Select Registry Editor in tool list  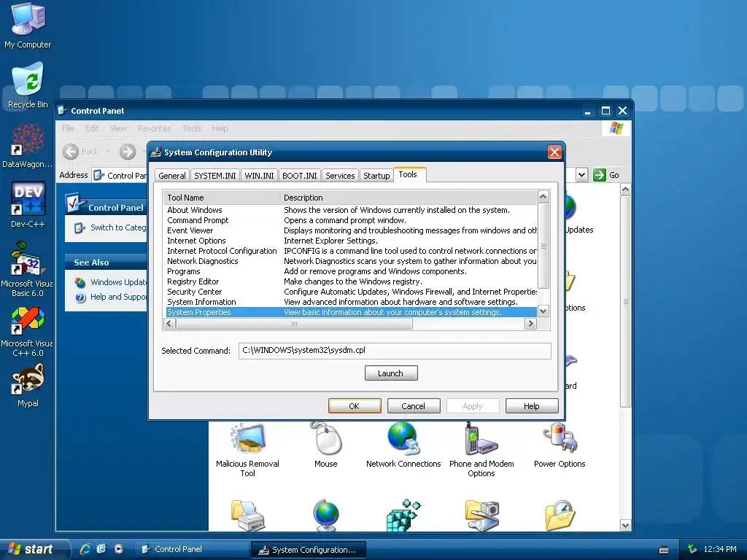[352, 282]
